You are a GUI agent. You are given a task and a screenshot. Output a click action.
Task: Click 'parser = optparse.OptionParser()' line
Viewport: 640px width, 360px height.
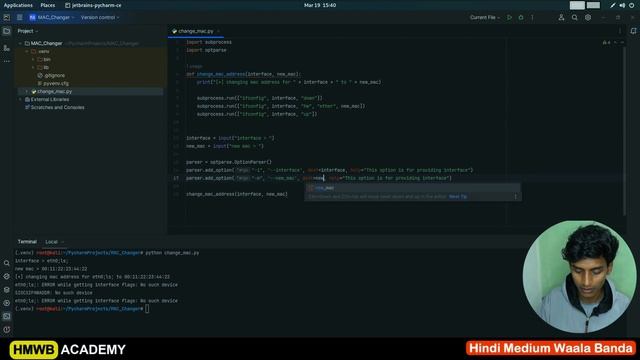pyautogui.click(x=229, y=162)
